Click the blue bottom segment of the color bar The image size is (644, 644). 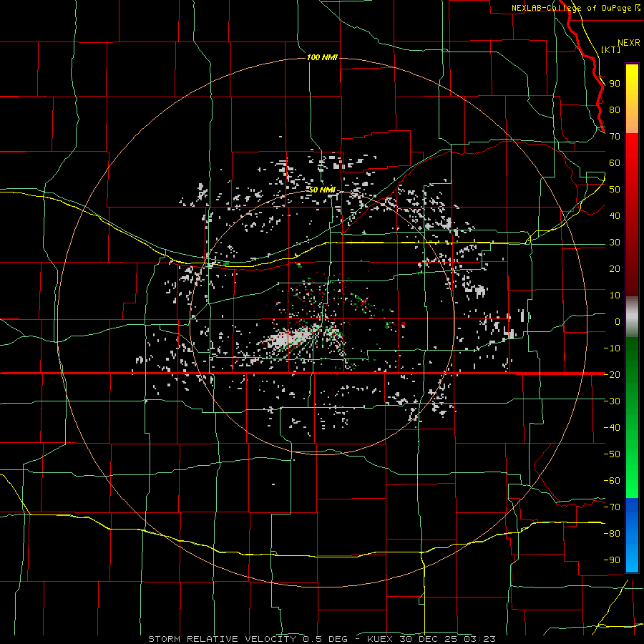[x=632, y=535]
